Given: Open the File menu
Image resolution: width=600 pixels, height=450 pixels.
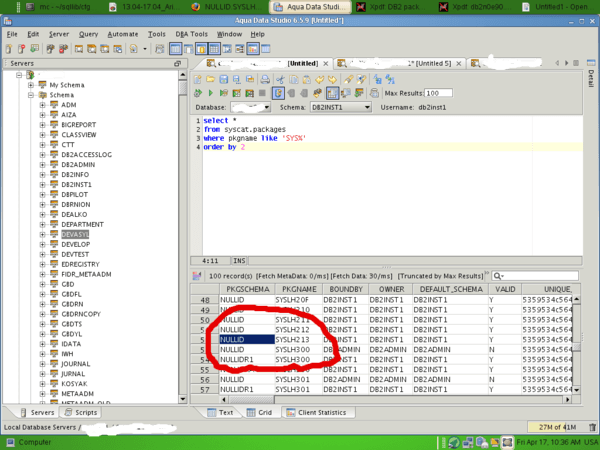Looking at the screenshot, I should pyautogui.click(x=12, y=34).
